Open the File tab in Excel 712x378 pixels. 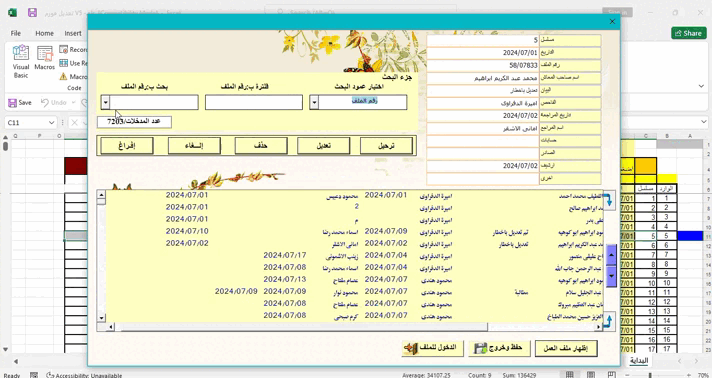[x=15, y=33]
